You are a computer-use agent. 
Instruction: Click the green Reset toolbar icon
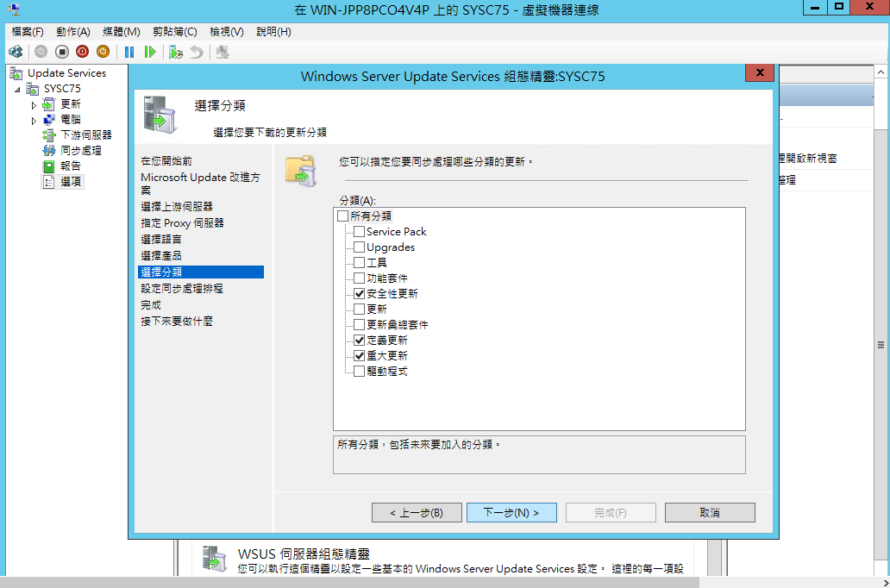[x=150, y=53]
